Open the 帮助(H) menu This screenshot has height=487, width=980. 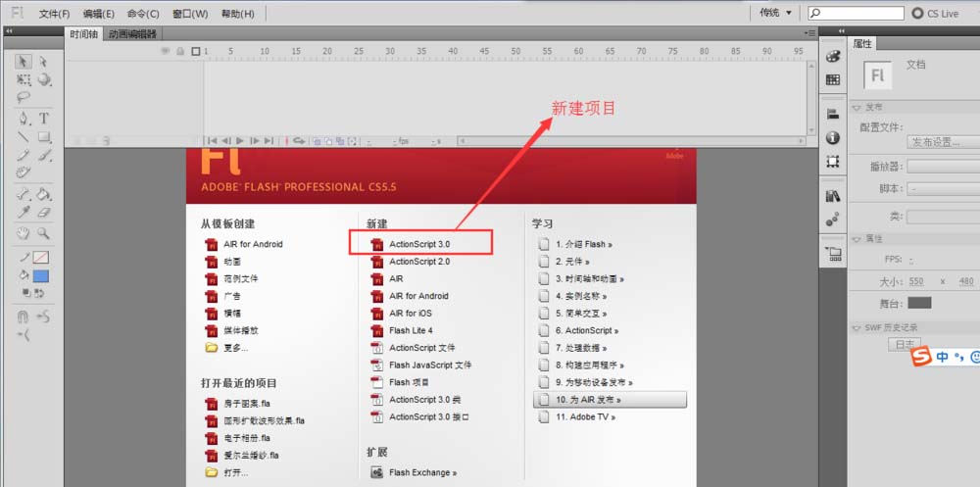click(x=237, y=14)
